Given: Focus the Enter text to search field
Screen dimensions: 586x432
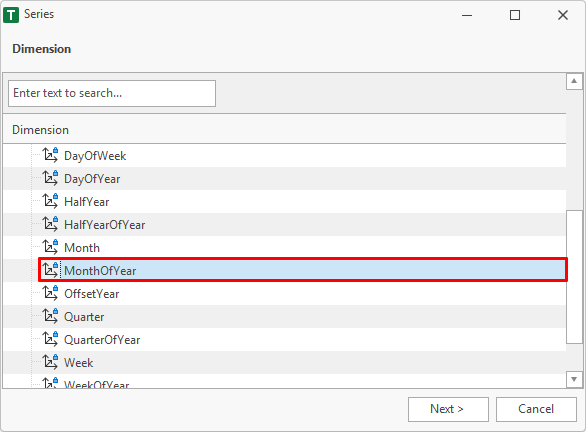Looking at the screenshot, I should tap(112, 93).
